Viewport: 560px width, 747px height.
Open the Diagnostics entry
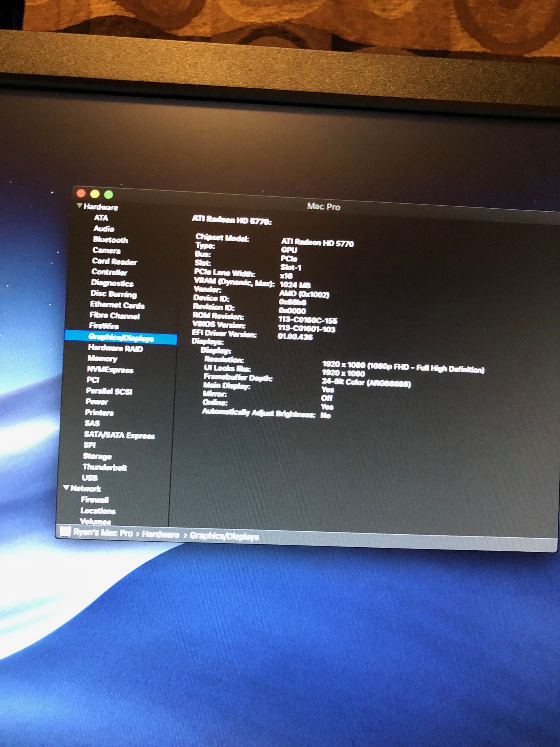(112, 283)
